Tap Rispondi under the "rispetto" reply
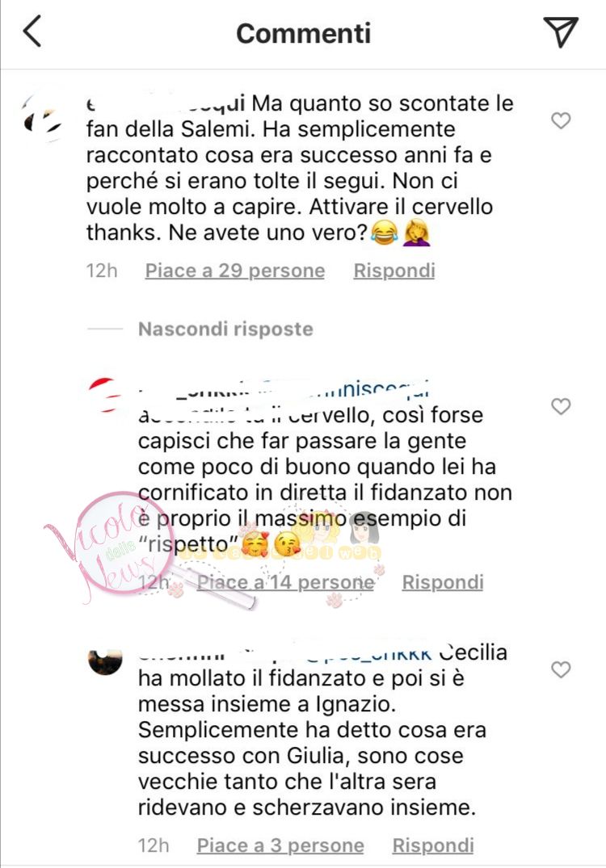 pyautogui.click(x=443, y=582)
